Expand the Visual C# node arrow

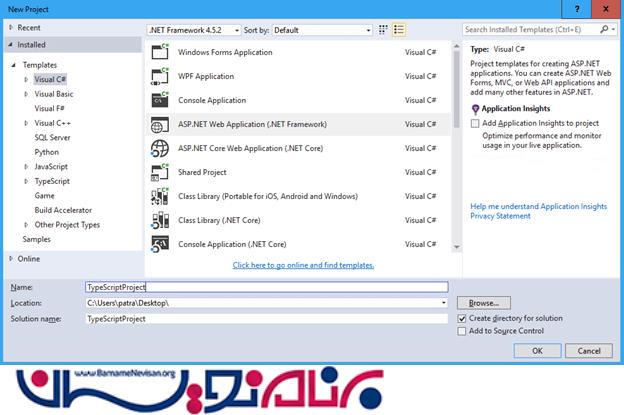pyautogui.click(x=26, y=80)
